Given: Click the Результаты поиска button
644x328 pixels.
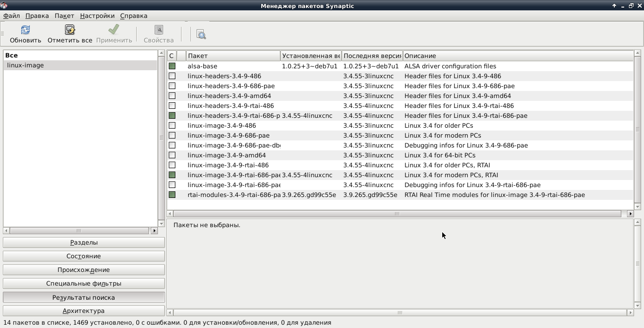Looking at the screenshot, I should 84,297.
